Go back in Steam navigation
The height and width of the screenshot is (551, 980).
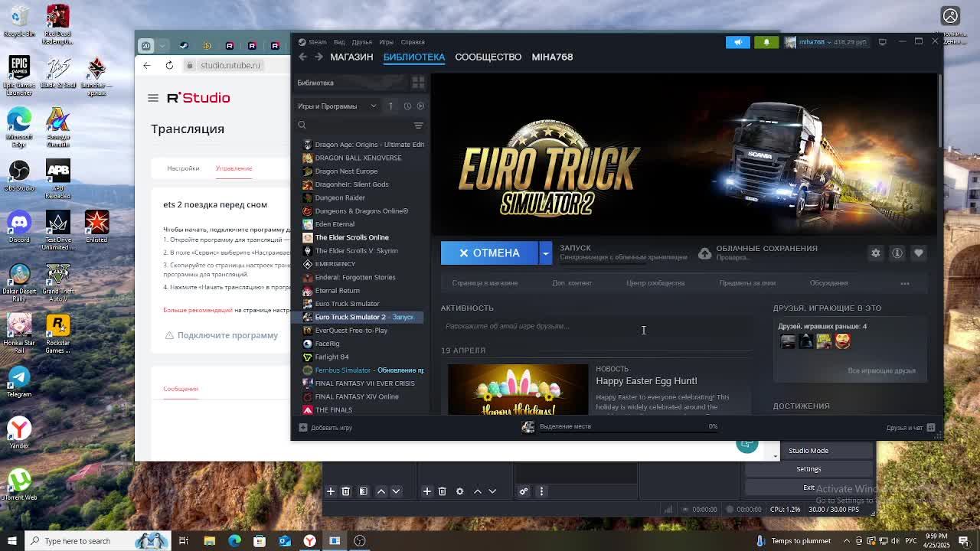pos(302,57)
